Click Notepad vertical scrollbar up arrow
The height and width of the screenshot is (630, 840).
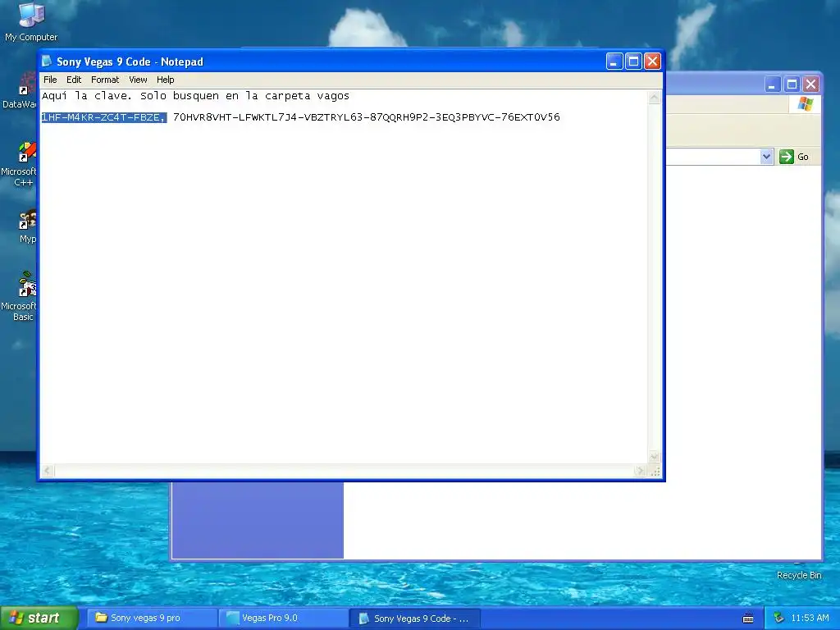point(654,98)
